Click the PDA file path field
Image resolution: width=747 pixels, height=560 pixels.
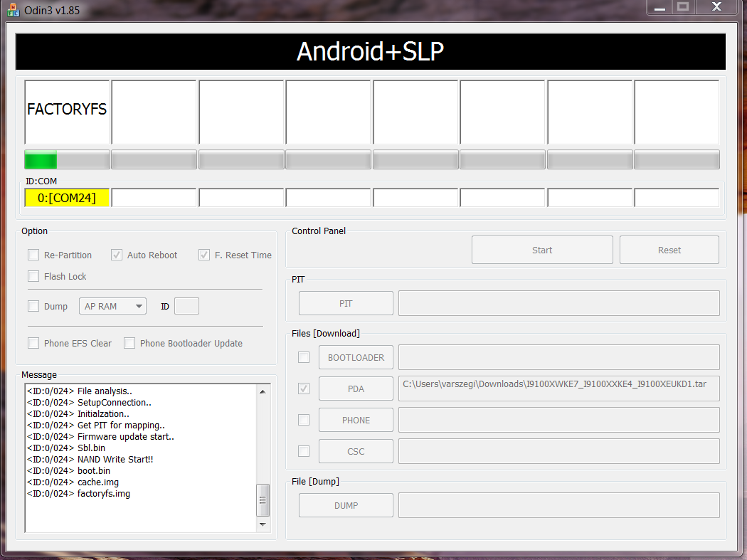point(558,389)
